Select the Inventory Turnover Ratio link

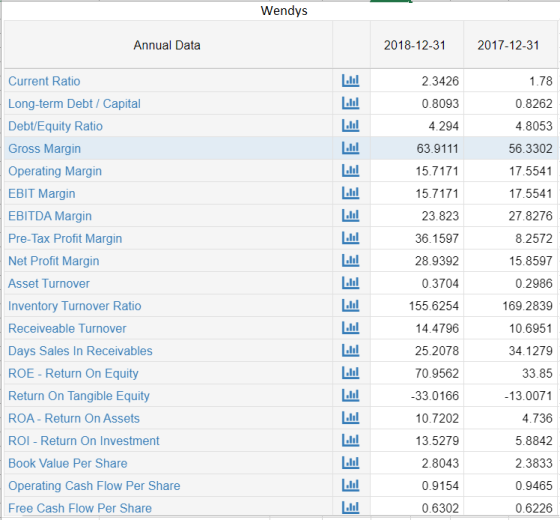[75, 306]
